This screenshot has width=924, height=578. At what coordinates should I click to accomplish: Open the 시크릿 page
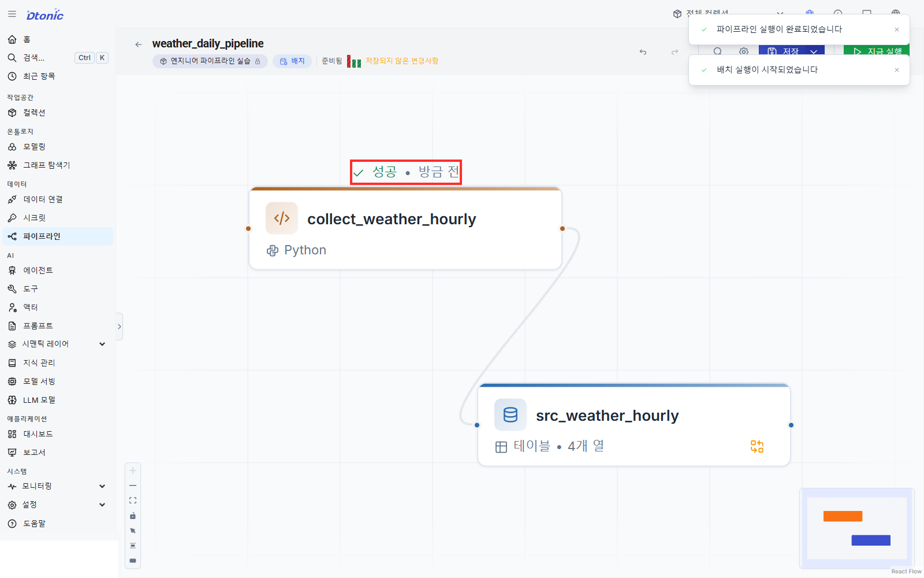58,218
